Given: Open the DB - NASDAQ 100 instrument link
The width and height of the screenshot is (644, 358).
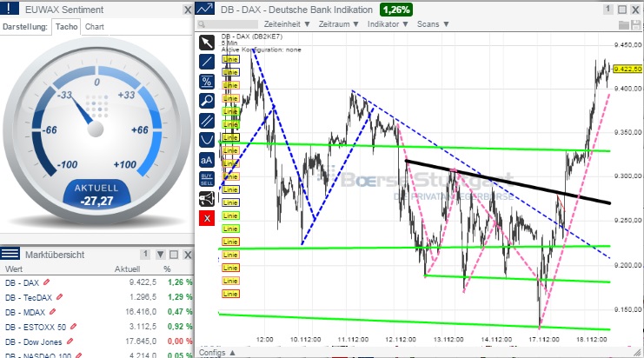Looking at the screenshot, I should (x=38, y=355).
